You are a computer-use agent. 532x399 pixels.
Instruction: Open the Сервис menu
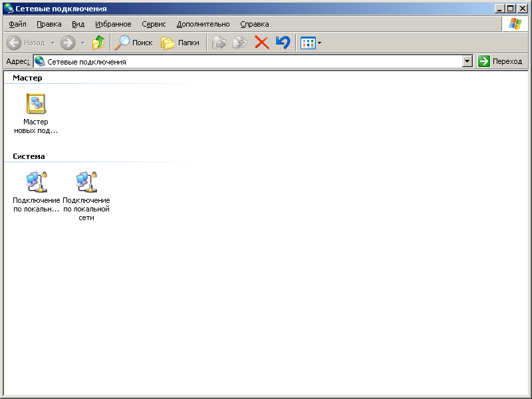point(154,24)
